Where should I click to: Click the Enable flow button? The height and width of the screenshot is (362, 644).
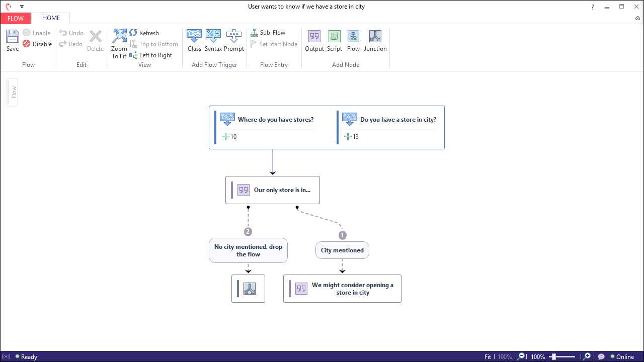pyautogui.click(x=37, y=33)
